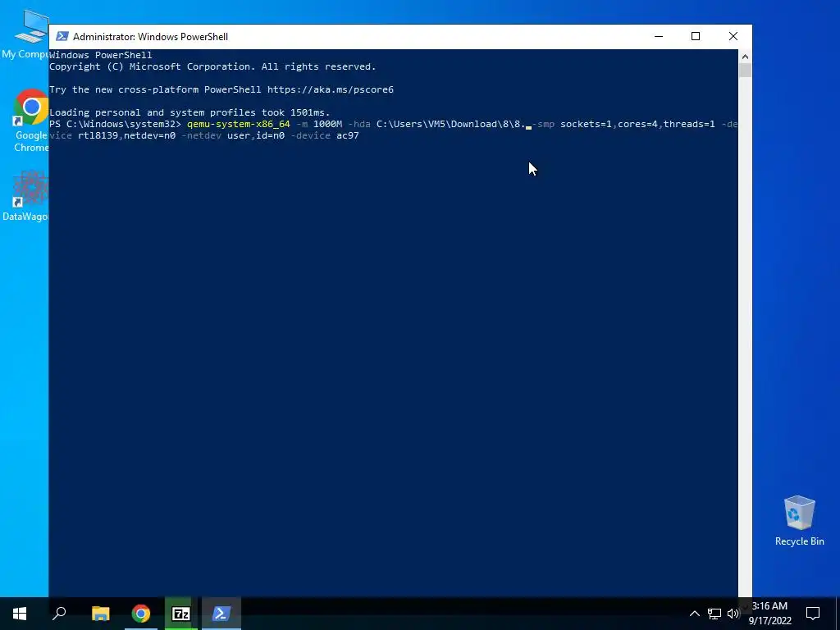Viewport: 840px width, 630px height.
Task: Click 'rtl8139,netdev=n0' argument text
Action: point(126,135)
